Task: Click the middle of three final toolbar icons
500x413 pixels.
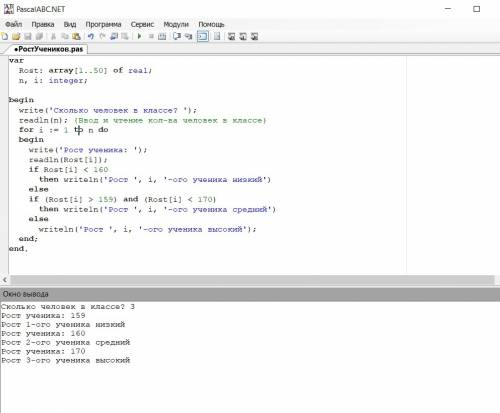Action: pos(243,36)
